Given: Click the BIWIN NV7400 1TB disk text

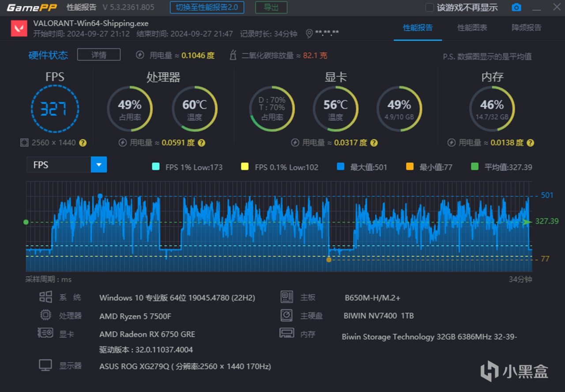Looking at the screenshot, I should pos(379,316).
